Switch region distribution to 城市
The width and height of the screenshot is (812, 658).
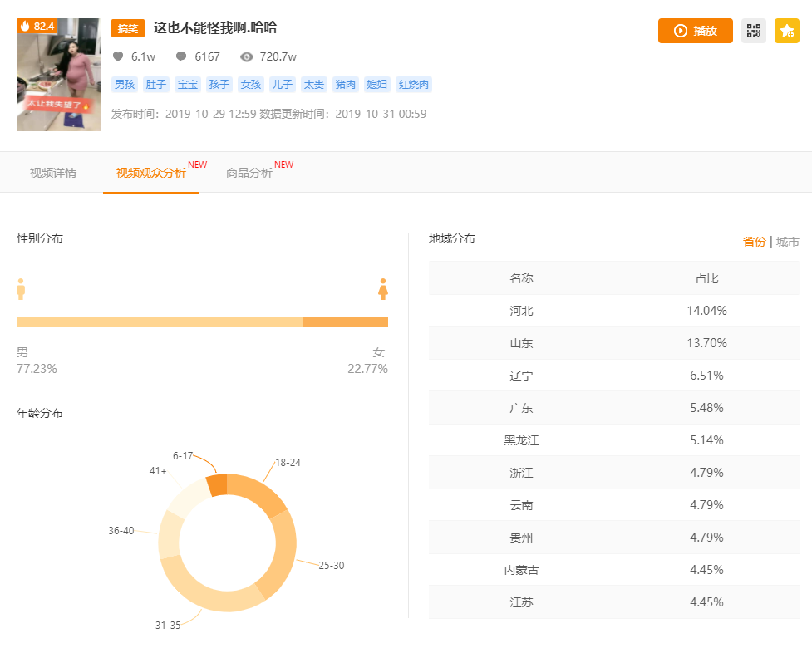pos(787,242)
